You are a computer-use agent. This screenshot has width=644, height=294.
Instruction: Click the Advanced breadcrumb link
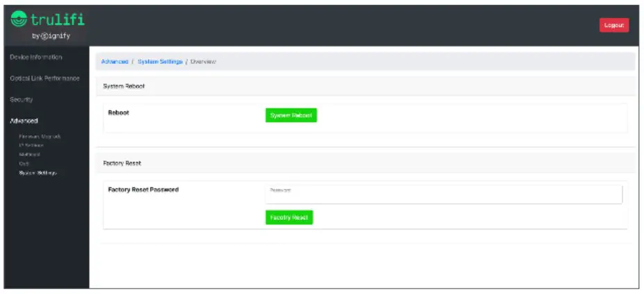[115, 62]
